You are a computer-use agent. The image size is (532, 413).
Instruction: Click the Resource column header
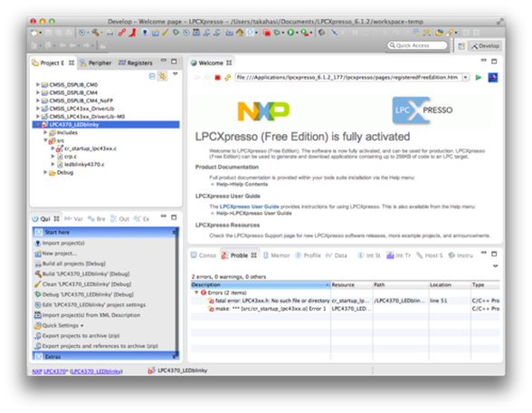(x=351, y=284)
